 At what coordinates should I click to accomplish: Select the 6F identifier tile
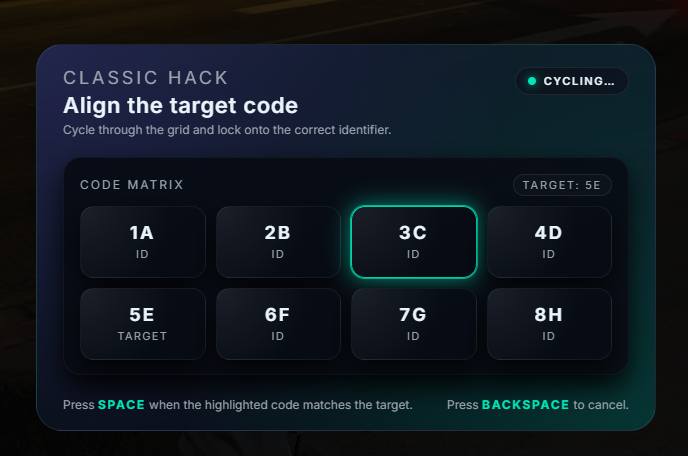[x=277, y=323]
